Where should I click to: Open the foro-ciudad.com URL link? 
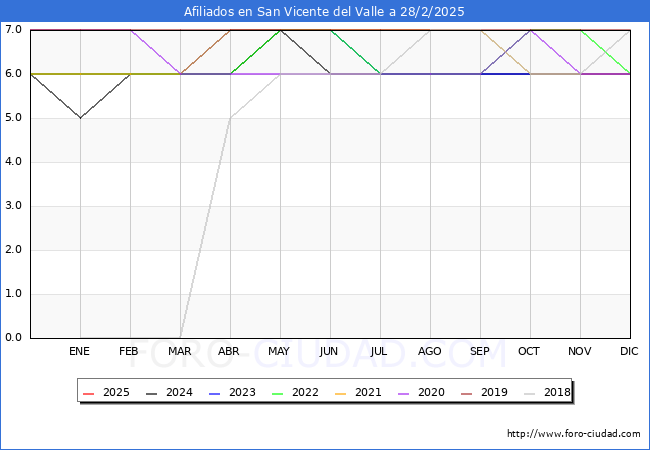[x=574, y=434]
